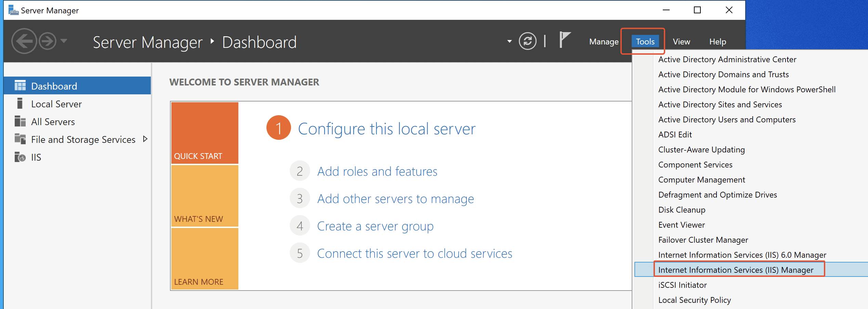The image size is (868, 309).
Task: Click the Dashboard icon in sidebar
Action: (20, 86)
